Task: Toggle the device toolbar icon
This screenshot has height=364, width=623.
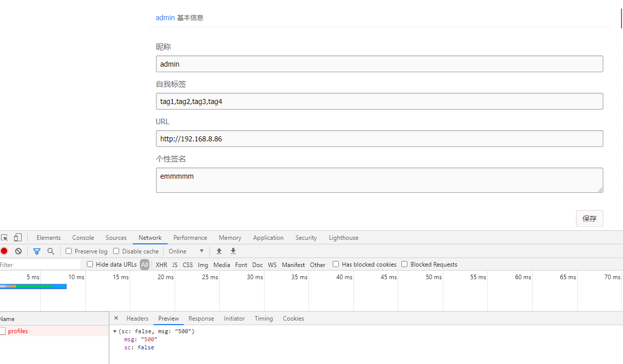Action: click(18, 237)
